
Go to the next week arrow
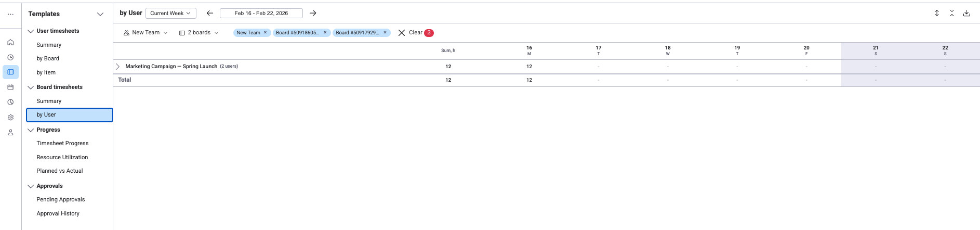313,13
